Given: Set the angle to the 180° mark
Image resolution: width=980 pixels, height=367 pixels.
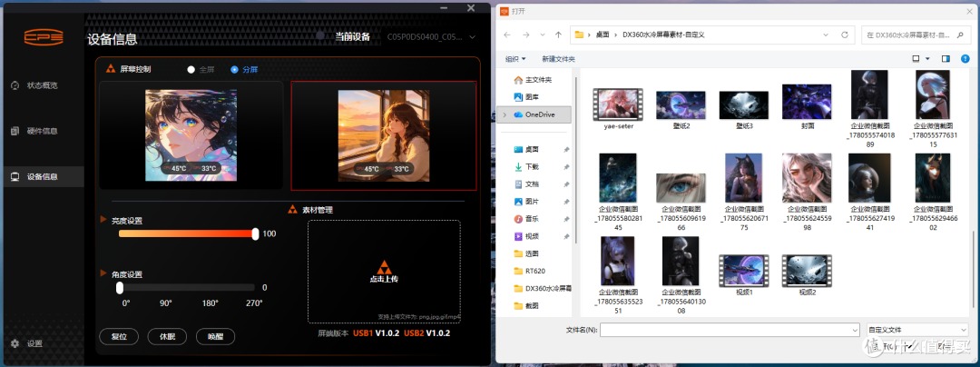Looking at the screenshot, I should pos(210,303).
